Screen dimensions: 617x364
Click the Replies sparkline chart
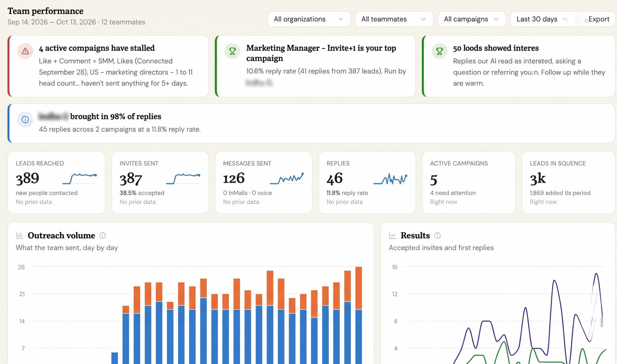point(390,179)
